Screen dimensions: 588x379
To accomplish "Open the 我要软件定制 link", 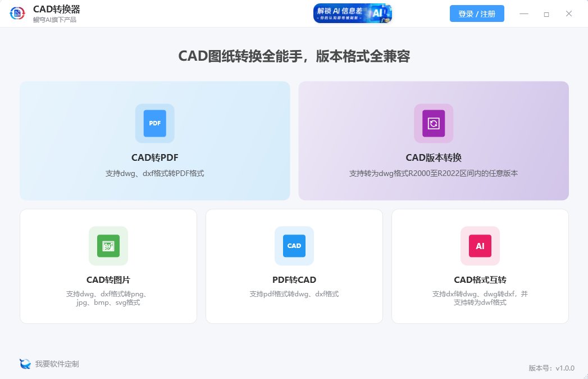I will [x=58, y=364].
